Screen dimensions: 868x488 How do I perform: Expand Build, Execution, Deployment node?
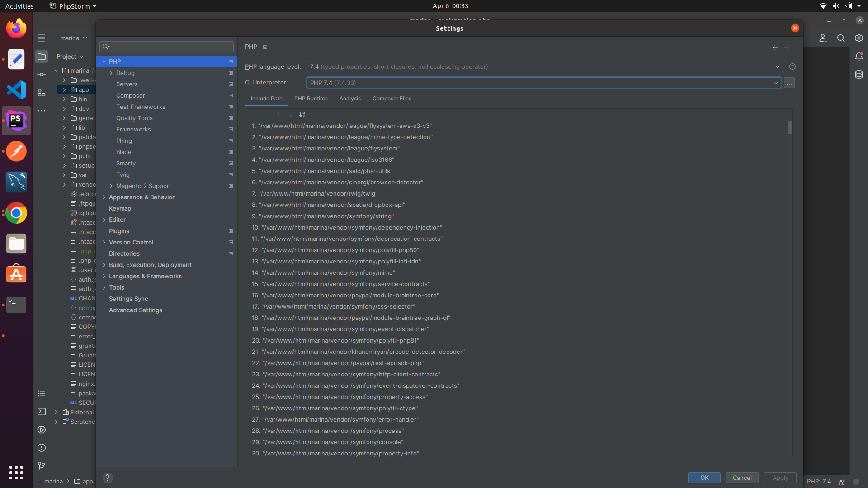click(104, 265)
